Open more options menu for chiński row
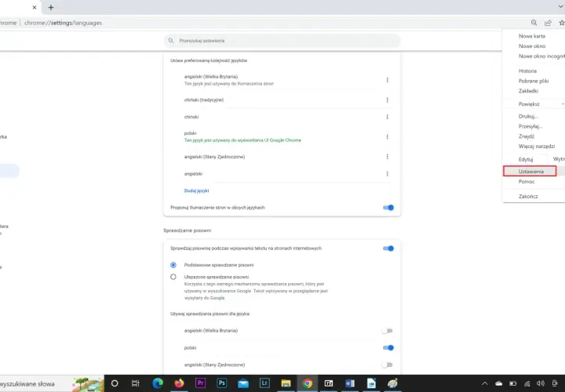 388,117
